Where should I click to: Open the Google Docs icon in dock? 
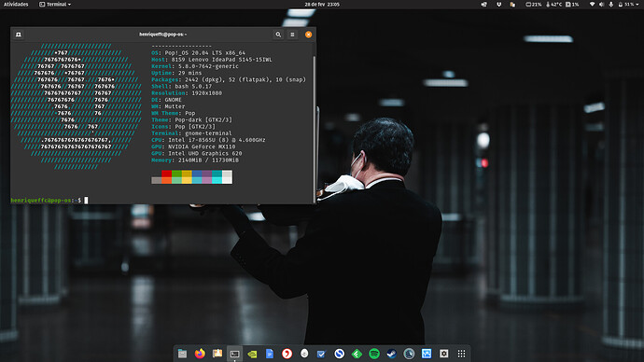(x=270, y=354)
